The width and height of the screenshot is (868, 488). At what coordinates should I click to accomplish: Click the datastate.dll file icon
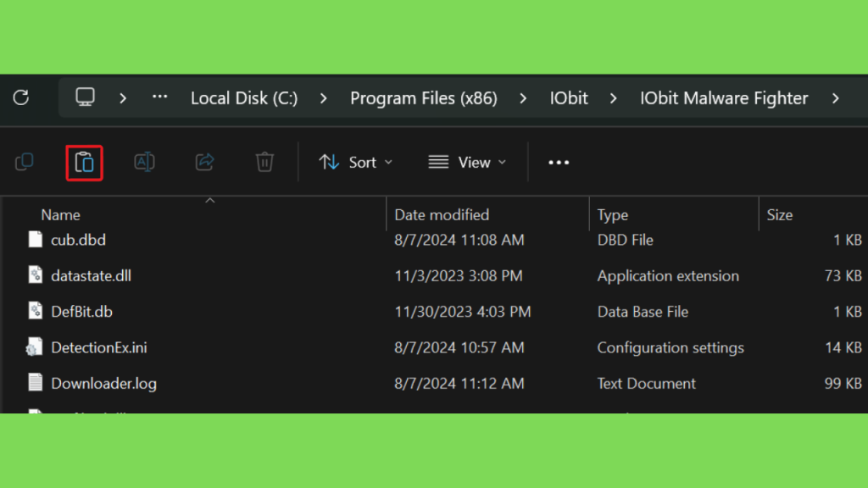(36, 275)
